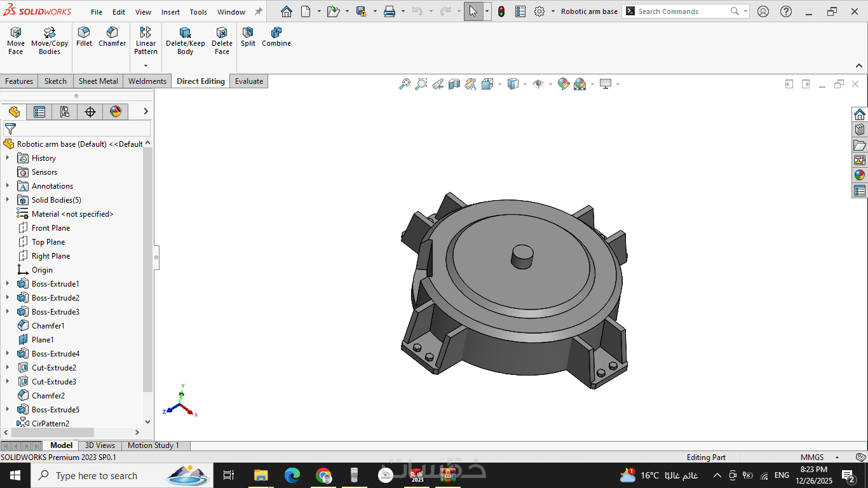
Task: Open the Hide/Show Items eye dropdown
Action: click(x=549, y=84)
